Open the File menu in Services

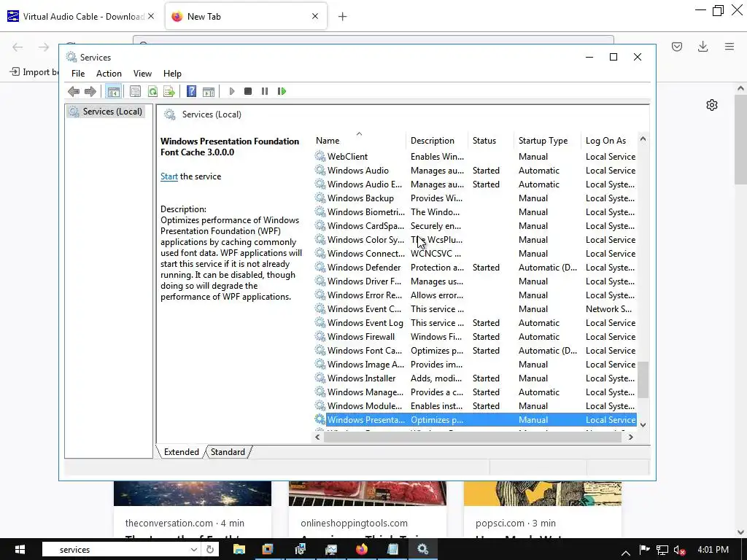point(78,74)
